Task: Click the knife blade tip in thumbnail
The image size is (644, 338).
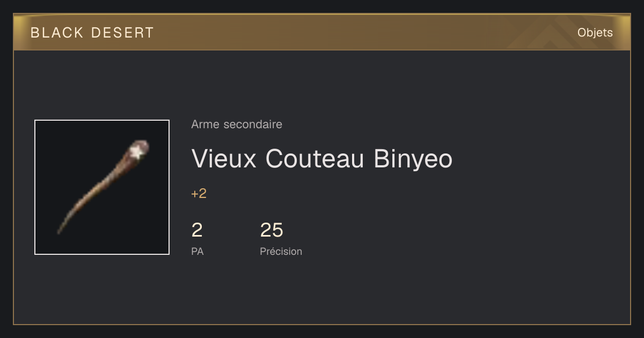Action: 60,230
